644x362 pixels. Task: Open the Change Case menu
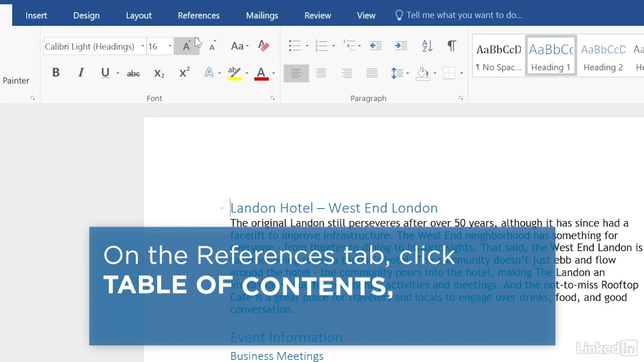point(239,46)
